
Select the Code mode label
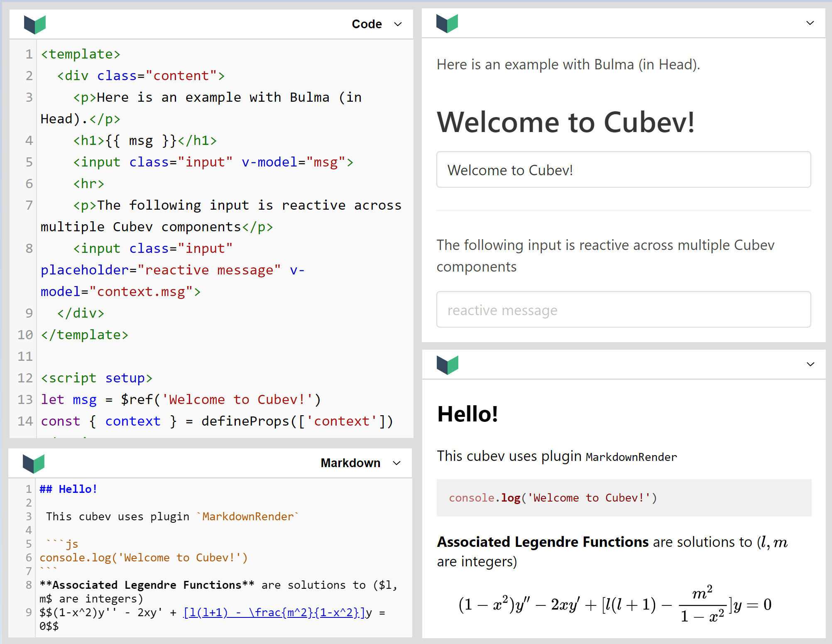point(366,24)
